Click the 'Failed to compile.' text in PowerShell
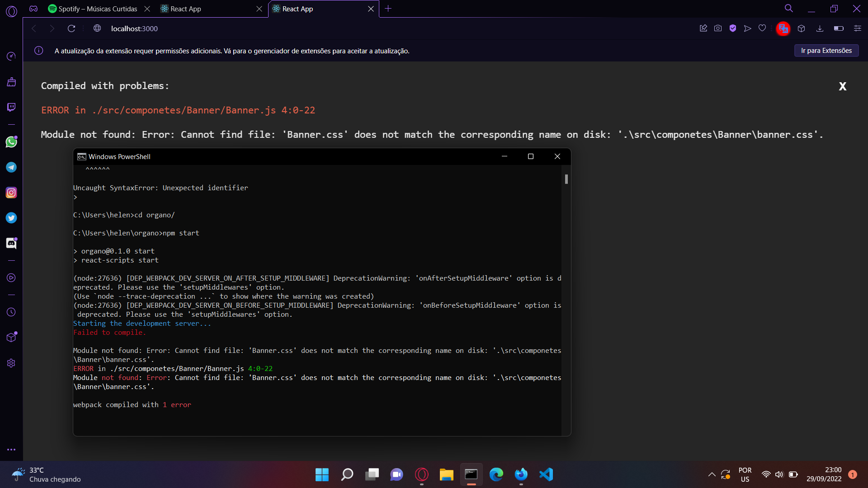The height and width of the screenshot is (488, 868). click(109, 333)
